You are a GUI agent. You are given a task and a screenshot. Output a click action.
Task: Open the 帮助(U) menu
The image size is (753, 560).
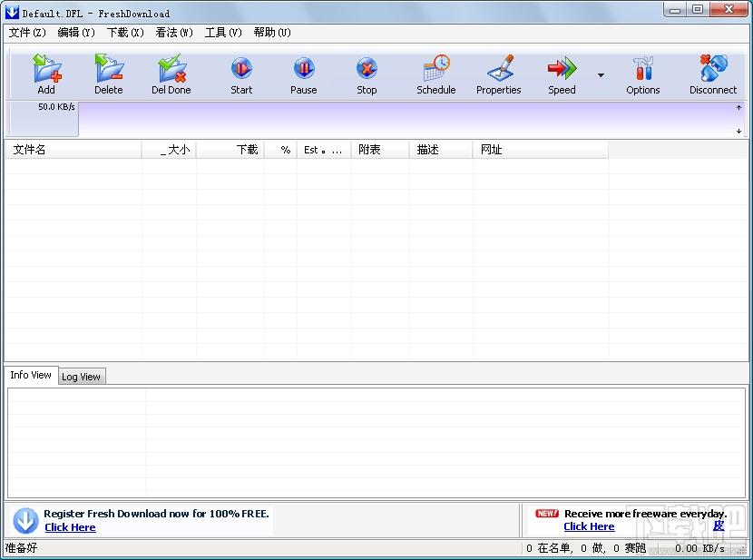pos(272,33)
